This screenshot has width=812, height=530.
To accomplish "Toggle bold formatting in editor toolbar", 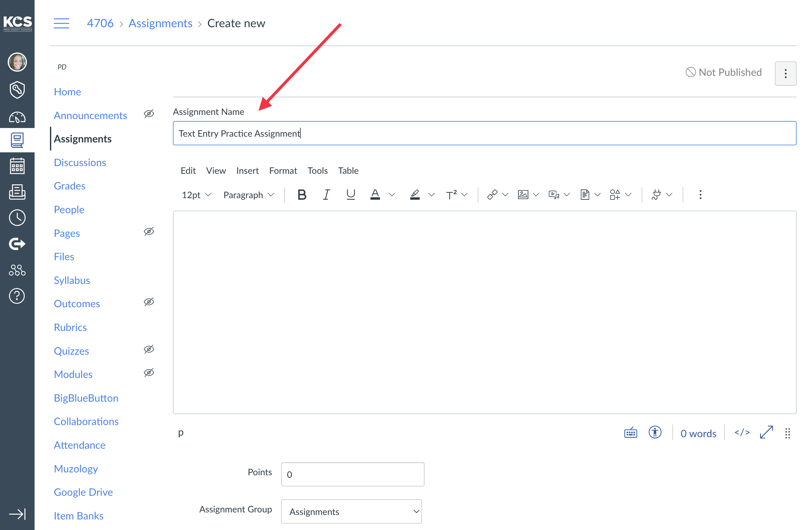I will [302, 195].
